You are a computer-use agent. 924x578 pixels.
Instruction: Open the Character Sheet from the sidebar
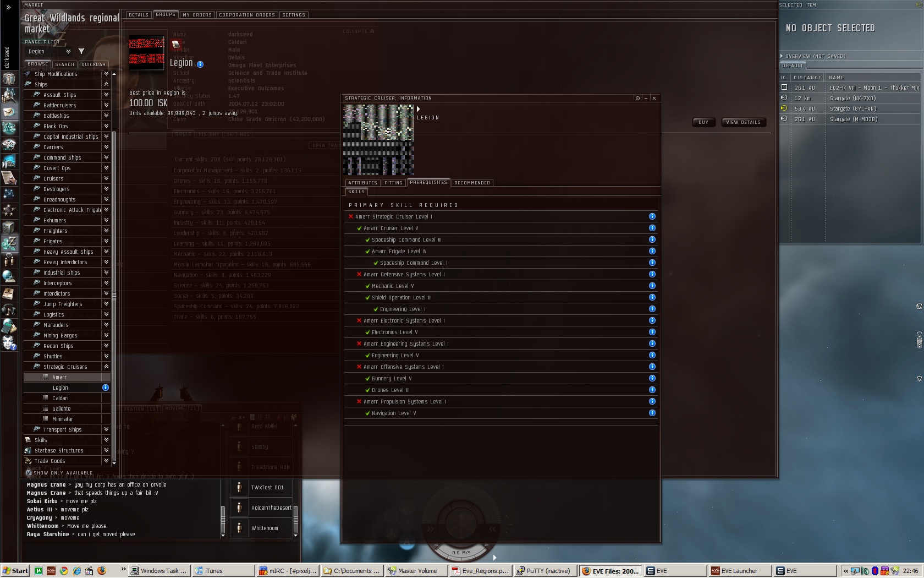pos(9,78)
